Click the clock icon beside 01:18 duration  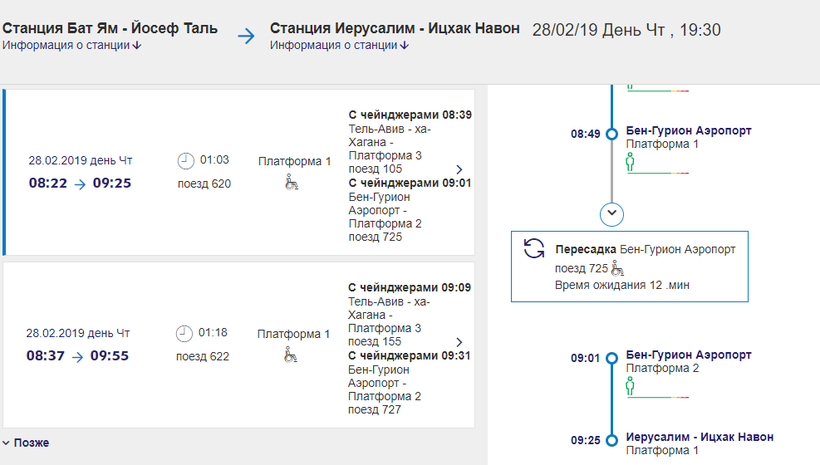pos(185,332)
